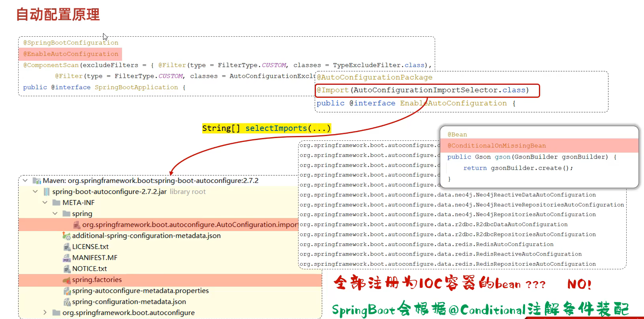Click the META-INF folder icon
The image size is (644, 319).
[56, 203]
